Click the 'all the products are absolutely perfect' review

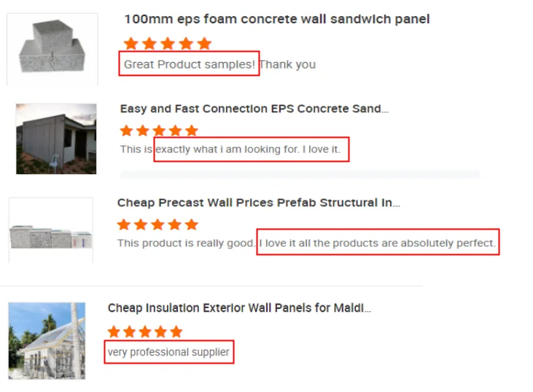click(378, 243)
